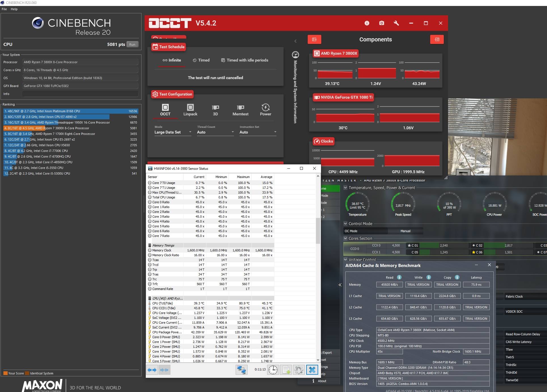547x392 pixels.
Task: Close HWiNFO sensors with blue X button
Action: point(312,370)
